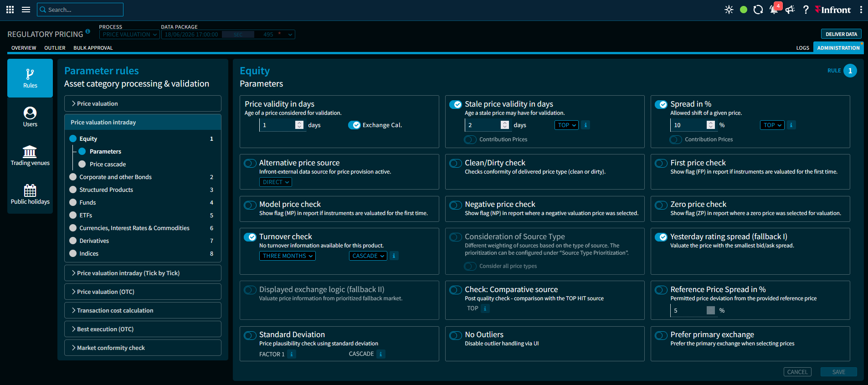Disable the Turnover check toggle

[250, 237]
